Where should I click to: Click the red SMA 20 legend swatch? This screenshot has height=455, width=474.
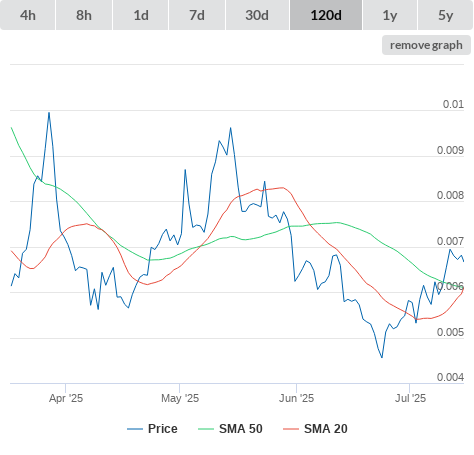tap(291, 429)
